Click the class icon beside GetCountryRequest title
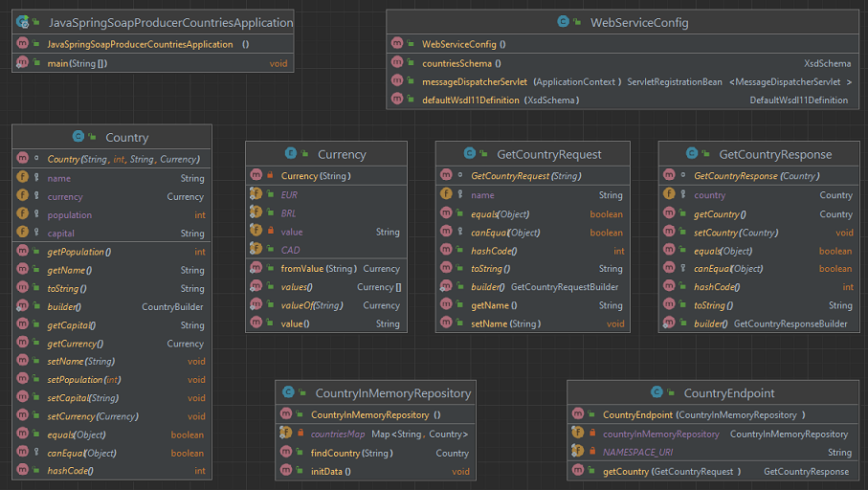This screenshot has height=490, width=868. (x=470, y=153)
